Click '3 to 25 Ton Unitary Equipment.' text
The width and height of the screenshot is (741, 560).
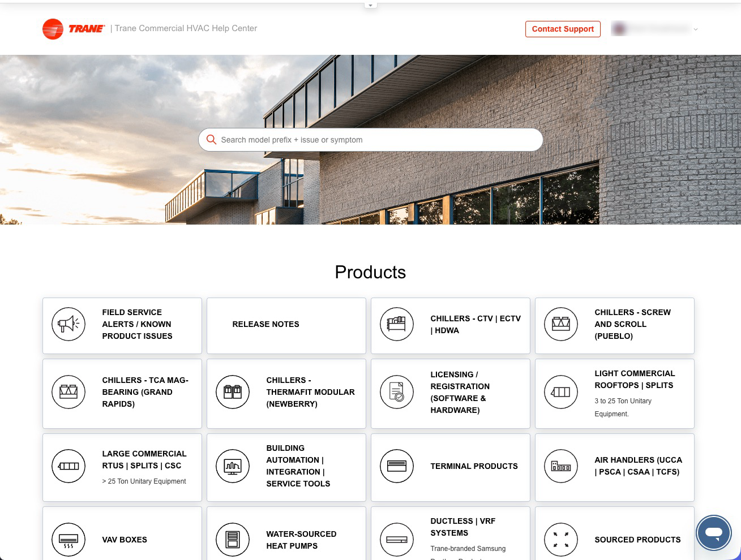(x=623, y=407)
